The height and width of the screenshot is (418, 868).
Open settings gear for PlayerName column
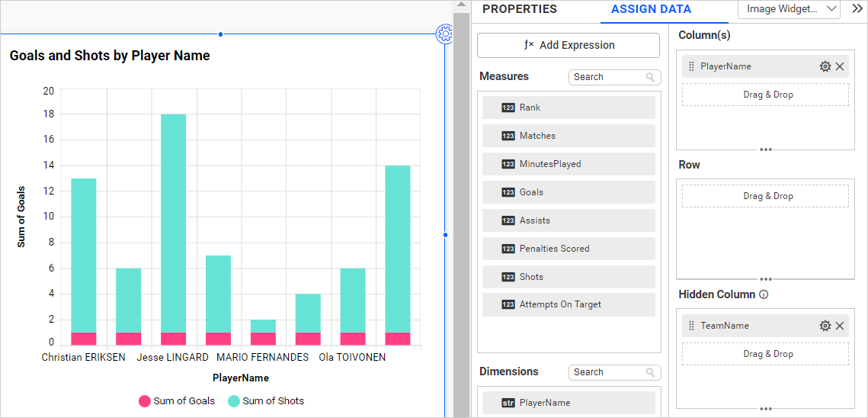[825, 66]
